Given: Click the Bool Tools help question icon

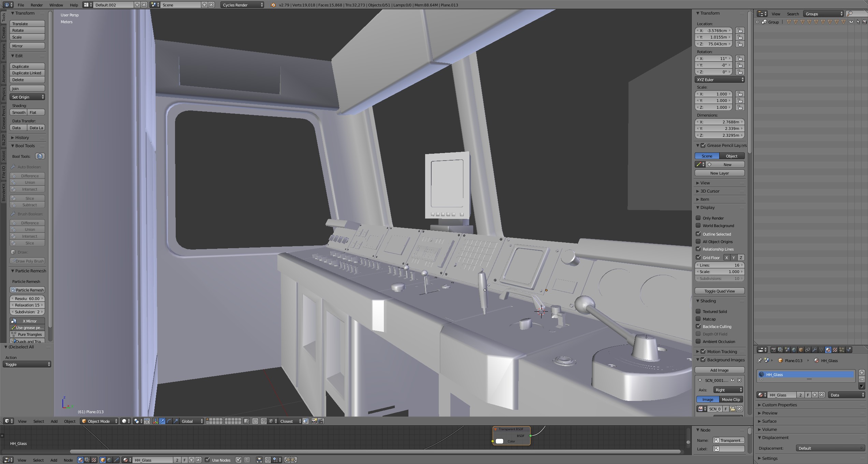Looking at the screenshot, I should point(40,156).
